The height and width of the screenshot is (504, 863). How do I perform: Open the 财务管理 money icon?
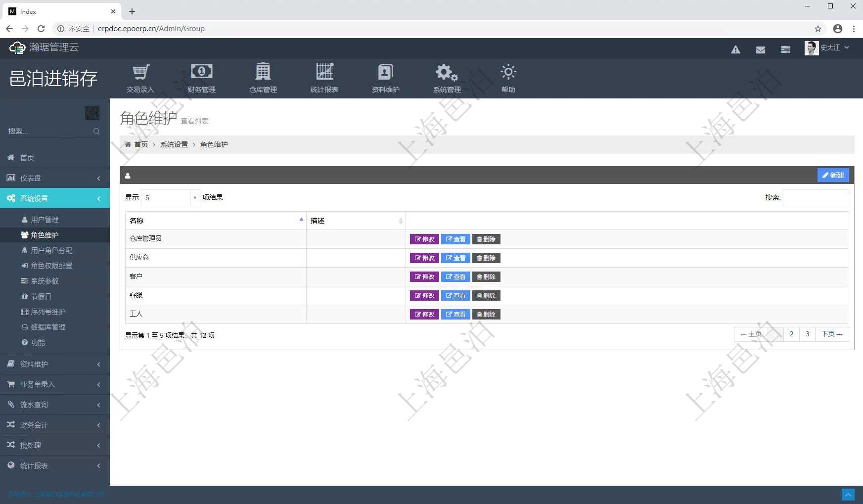pos(201,73)
